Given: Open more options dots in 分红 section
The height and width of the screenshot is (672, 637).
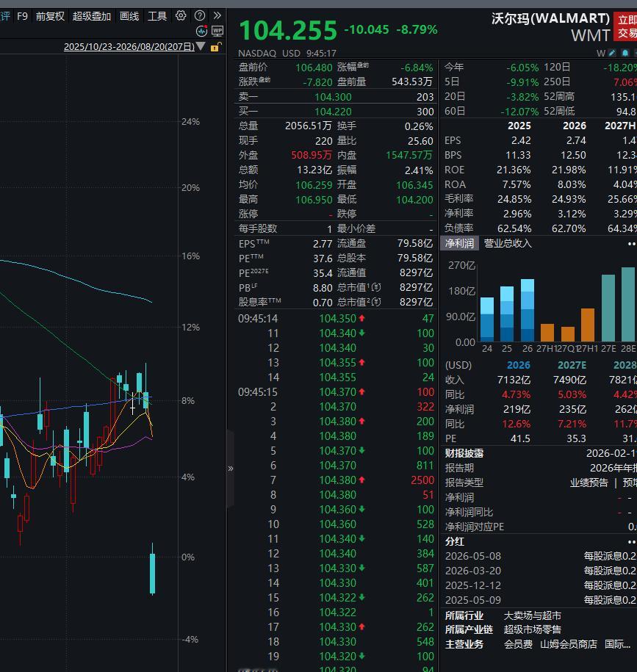Looking at the screenshot, I should pyautogui.click(x=631, y=542).
